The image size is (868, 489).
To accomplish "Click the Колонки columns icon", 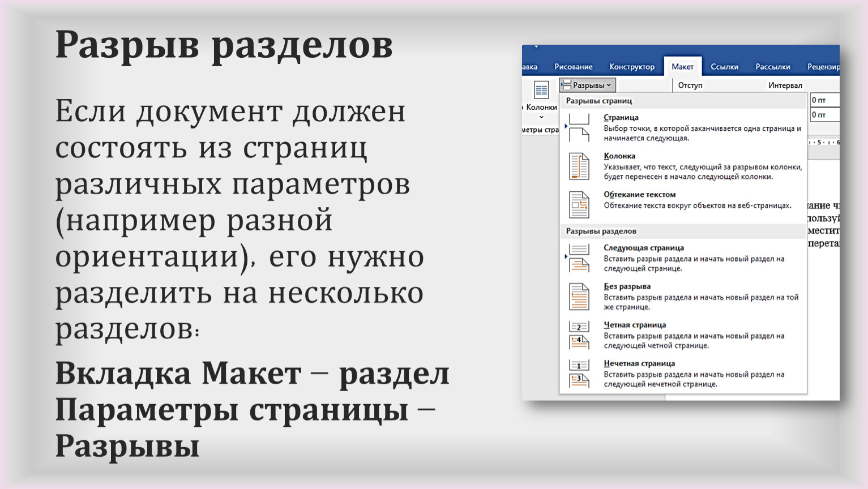I will (541, 90).
